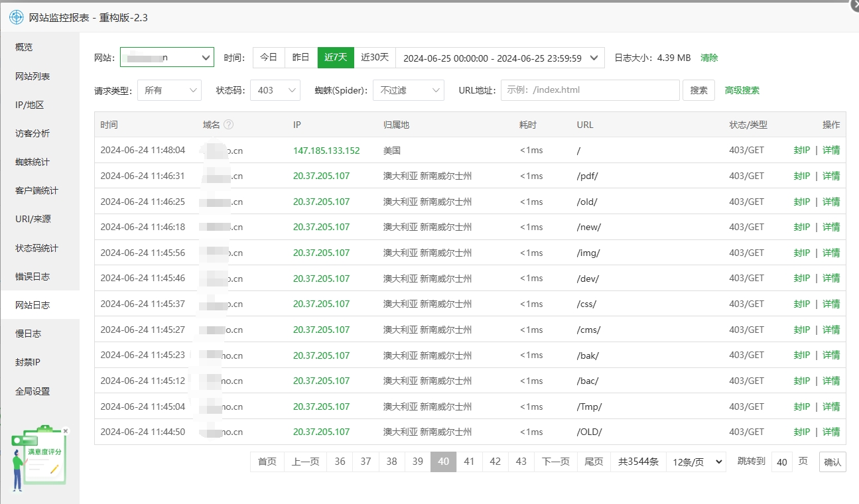
Task: Open 高级搜索 advanced search
Action: (x=742, y=90)
